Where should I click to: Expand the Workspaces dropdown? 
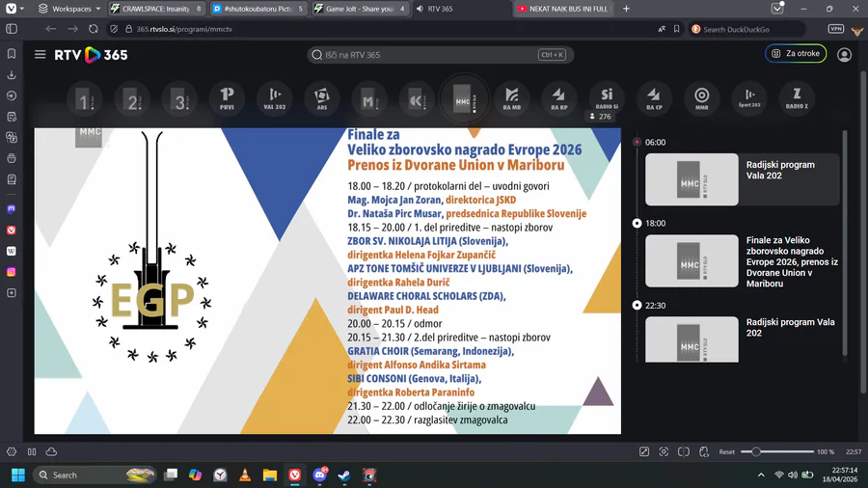(x=69, y=9)
